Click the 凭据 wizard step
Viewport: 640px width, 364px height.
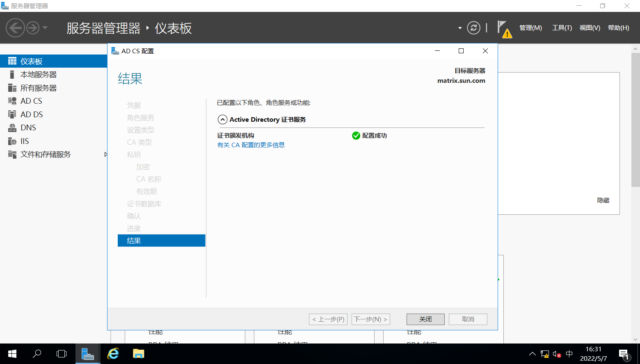tap(134, 105)
